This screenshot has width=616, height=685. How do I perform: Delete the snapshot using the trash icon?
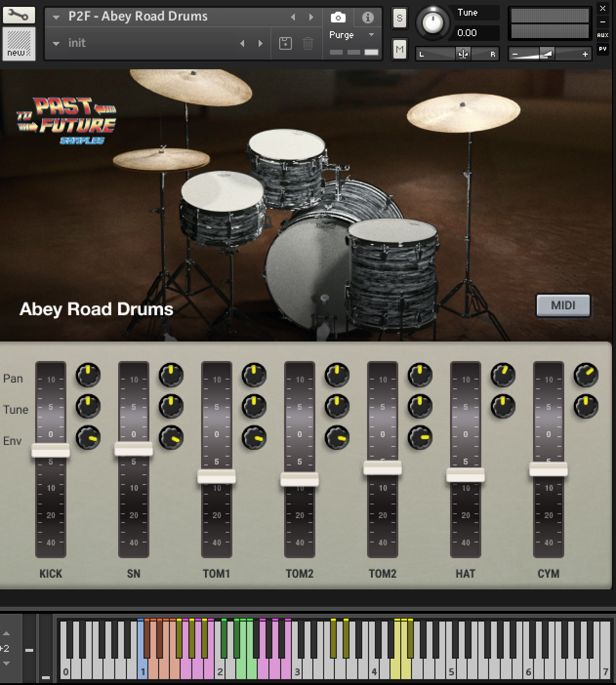308,43
